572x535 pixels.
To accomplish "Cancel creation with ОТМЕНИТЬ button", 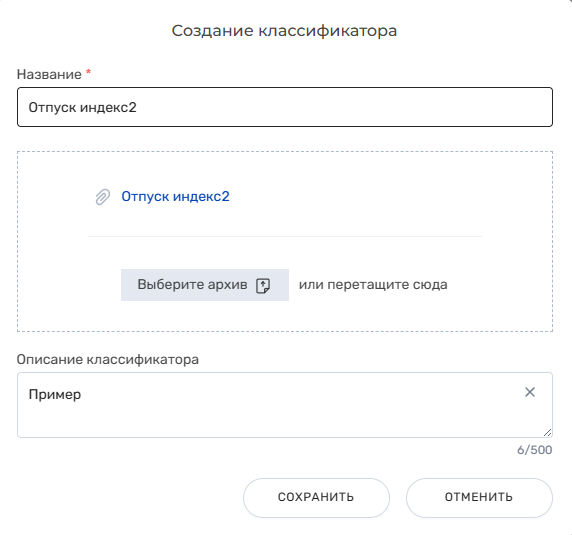I will click(479, 497).
